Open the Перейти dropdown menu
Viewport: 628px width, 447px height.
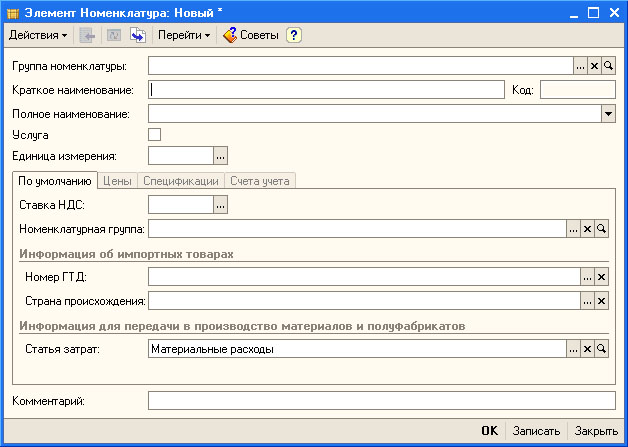pos(184,35)
